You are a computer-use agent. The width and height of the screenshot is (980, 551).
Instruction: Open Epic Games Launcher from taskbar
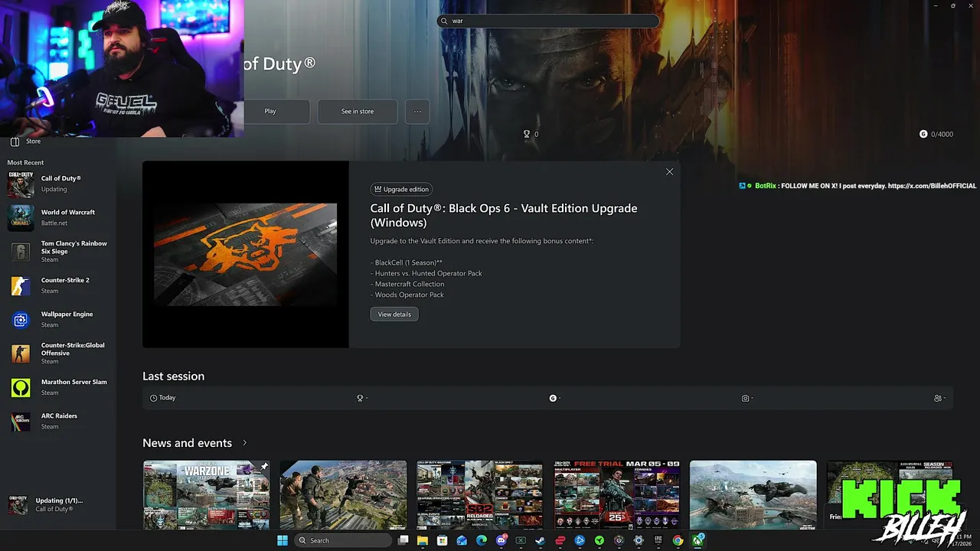tap(658, 540)
